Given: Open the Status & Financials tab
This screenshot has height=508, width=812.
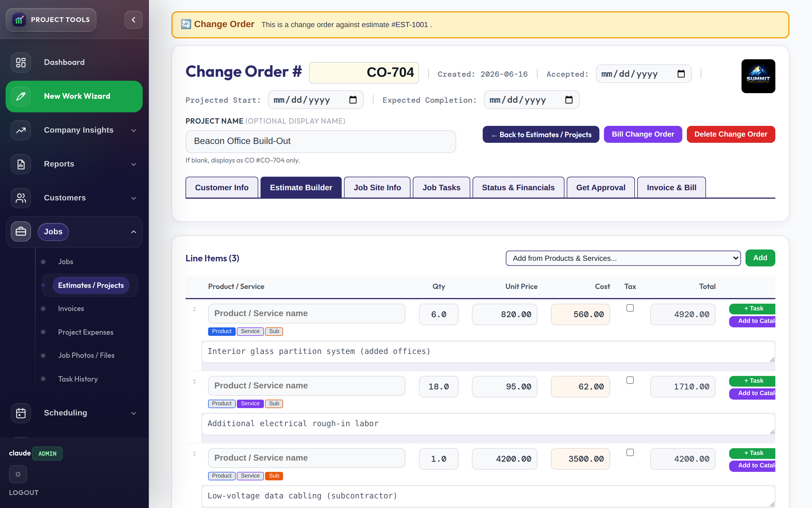Looking at the screenshot, I should click(x=518, y=187).
